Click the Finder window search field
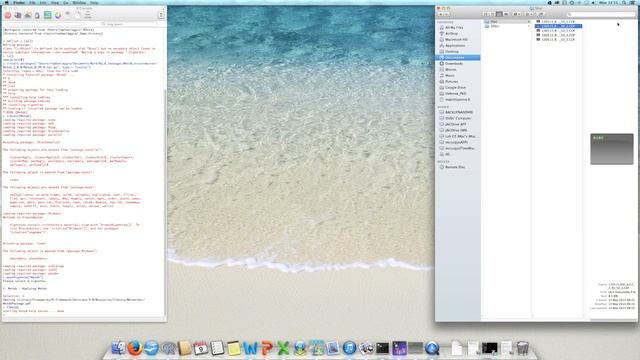 click(600, 14)
